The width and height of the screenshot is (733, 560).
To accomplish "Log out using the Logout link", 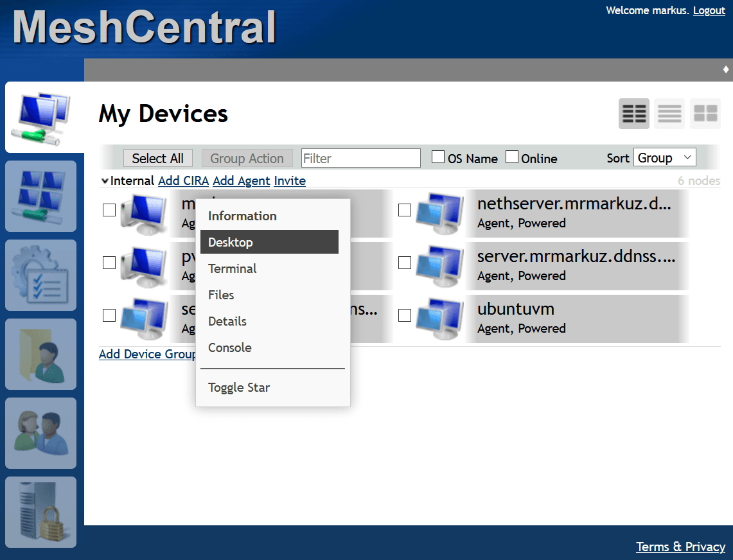I will (709, 10).
